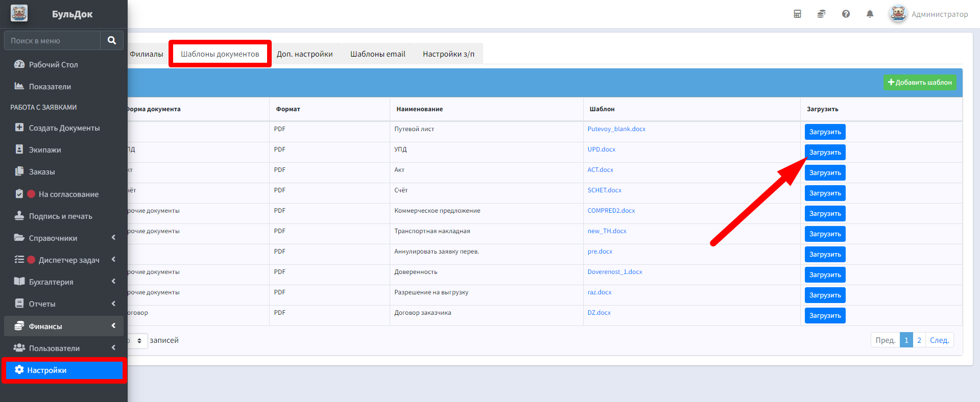Click the search magnifier button in menu
Screen dimensions: 980x402
click(x=112, y=40)
